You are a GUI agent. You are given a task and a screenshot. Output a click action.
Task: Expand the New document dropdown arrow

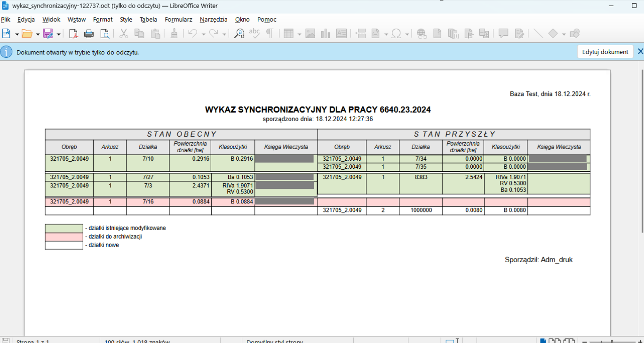coord(17,34)
